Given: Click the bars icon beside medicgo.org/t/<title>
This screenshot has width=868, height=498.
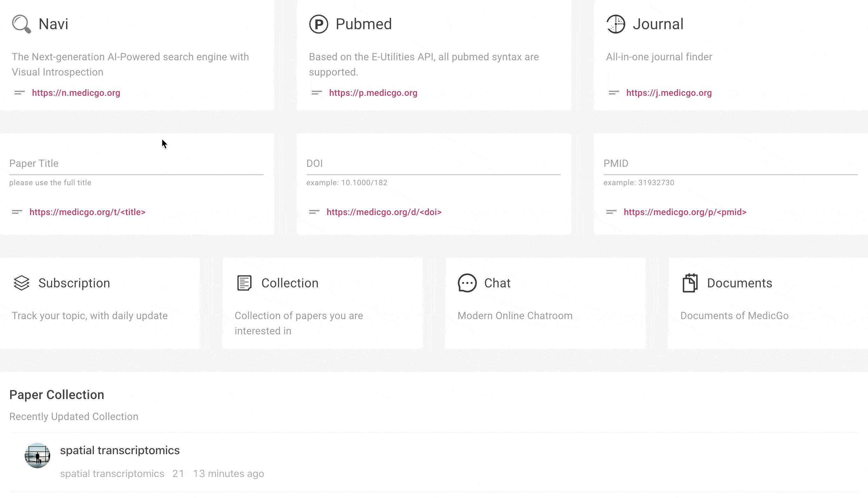Looking at the screenshot, I should [17, 212].
